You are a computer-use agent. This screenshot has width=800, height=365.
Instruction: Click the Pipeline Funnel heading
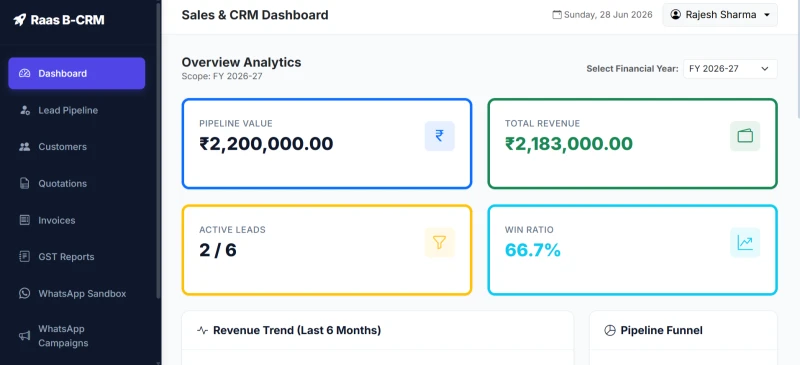pos(662,331)
